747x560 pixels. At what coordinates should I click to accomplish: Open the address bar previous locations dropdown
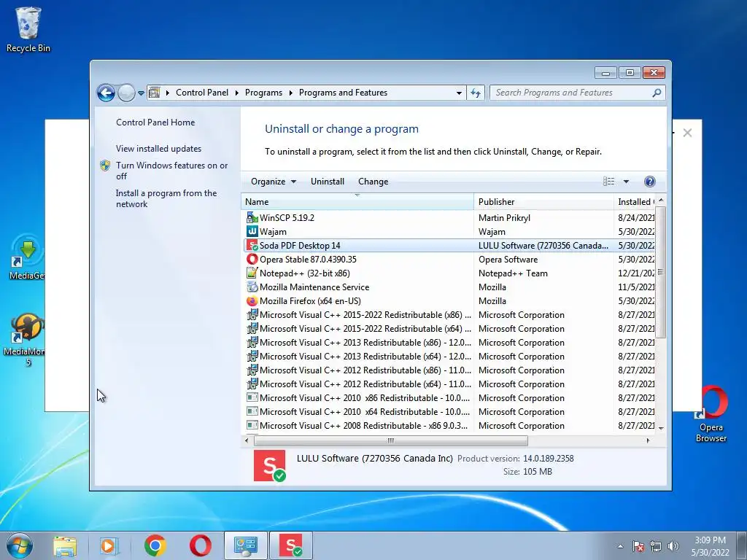pyautogui.click(x=459, y=93)
